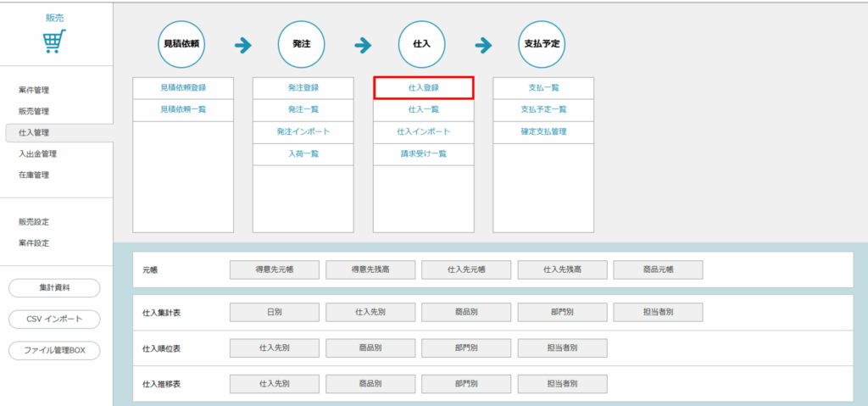
Task: Click the 集計資料 button
Action: point(54,287)
